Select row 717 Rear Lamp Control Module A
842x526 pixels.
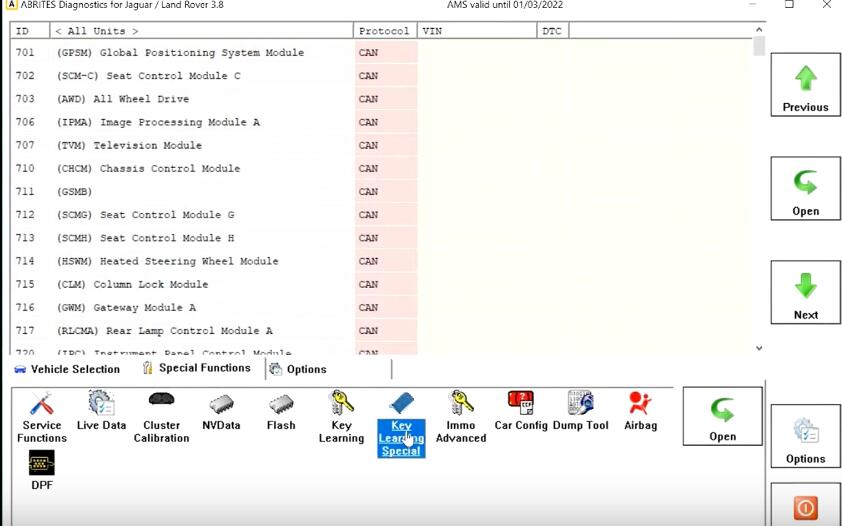381,330
